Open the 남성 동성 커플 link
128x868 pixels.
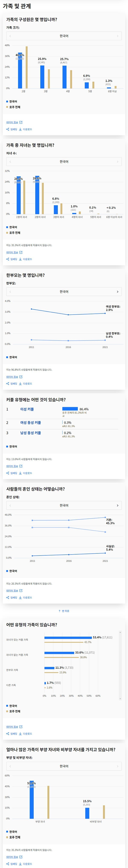point(31,433)
